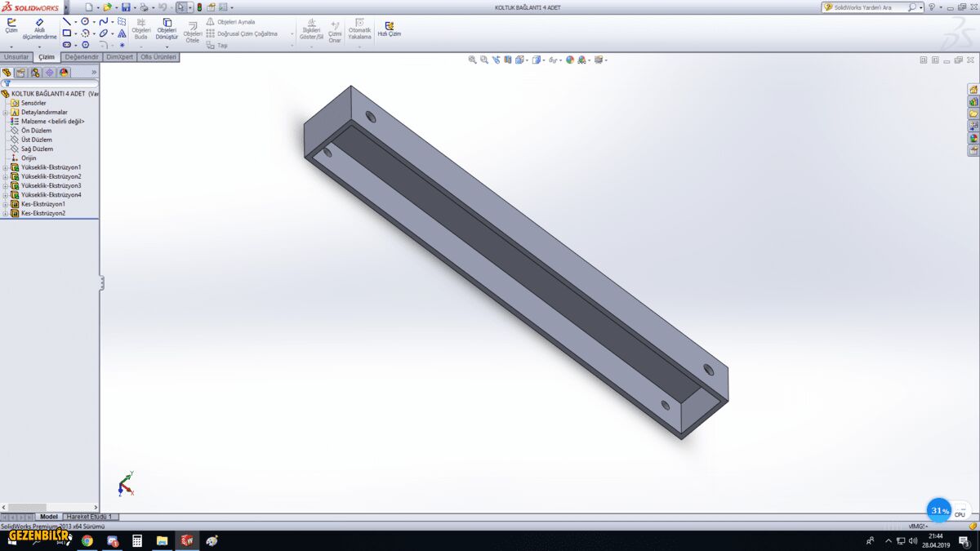Image resolution: width=980 pixels, height=551 pixels.
Task: Open the Değerlendir tab
Action: coord(81,57)
